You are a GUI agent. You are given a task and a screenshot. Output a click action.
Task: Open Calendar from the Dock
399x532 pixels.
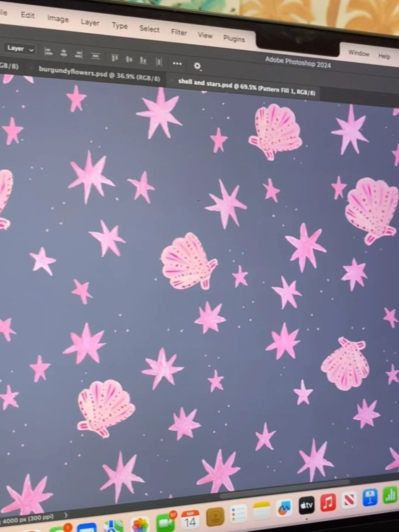[x=190, y=519]
